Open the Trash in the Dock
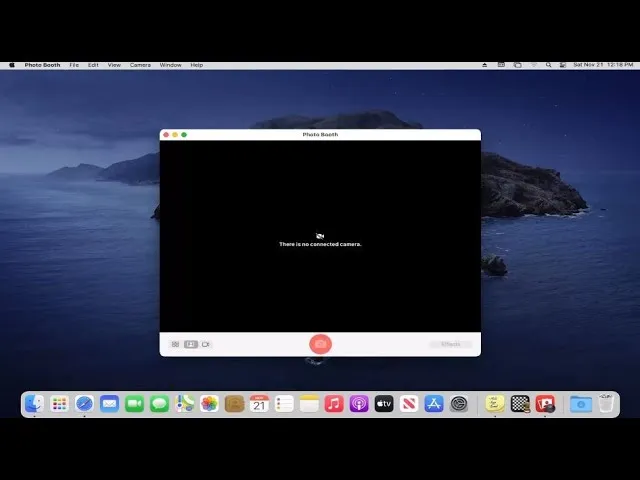640x480 pixels. coord(606,403)
